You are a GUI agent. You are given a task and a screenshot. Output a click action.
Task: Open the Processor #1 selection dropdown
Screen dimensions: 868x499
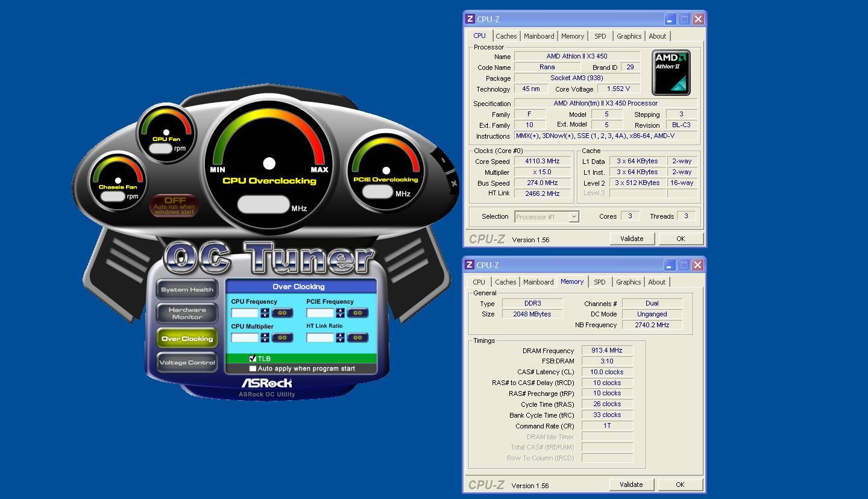pos(574,216)
